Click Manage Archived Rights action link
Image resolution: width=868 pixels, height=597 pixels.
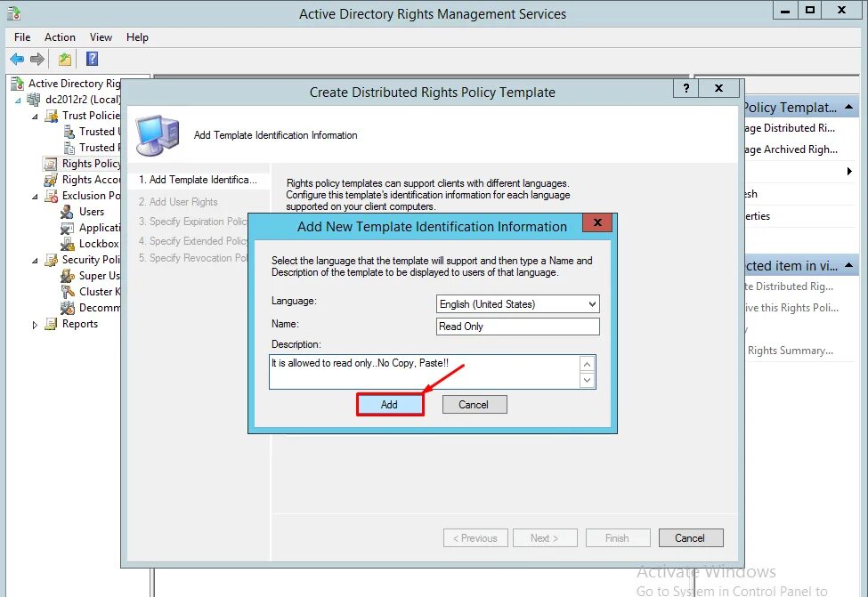pos(791,149)
